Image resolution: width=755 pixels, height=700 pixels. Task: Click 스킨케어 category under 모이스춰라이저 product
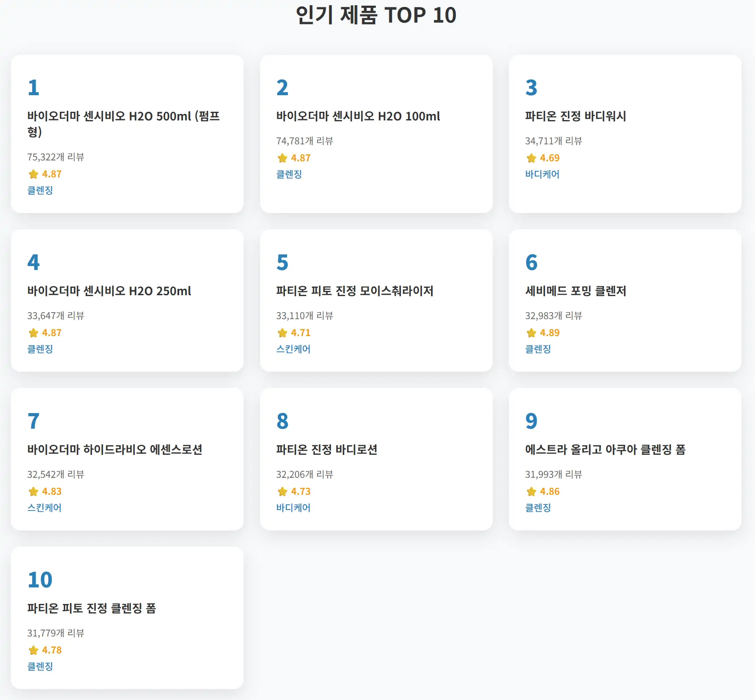[293, 349]
